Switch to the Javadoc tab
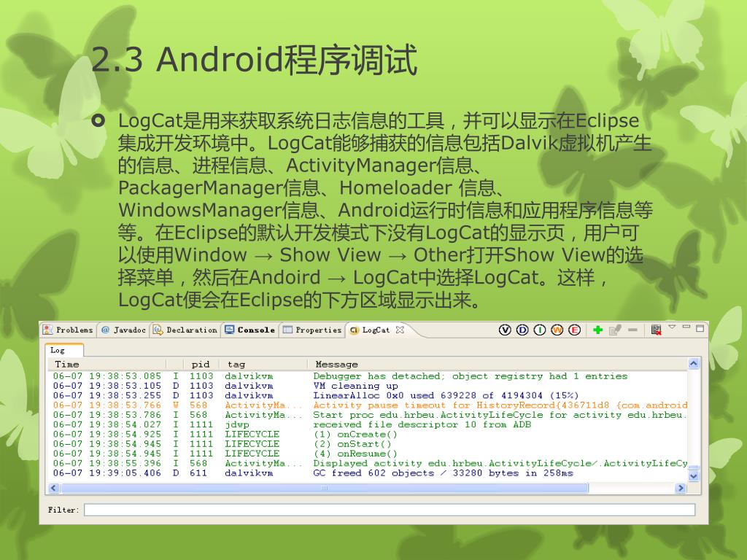The width and height of the screenshot is (747, 560). point(124,330)
